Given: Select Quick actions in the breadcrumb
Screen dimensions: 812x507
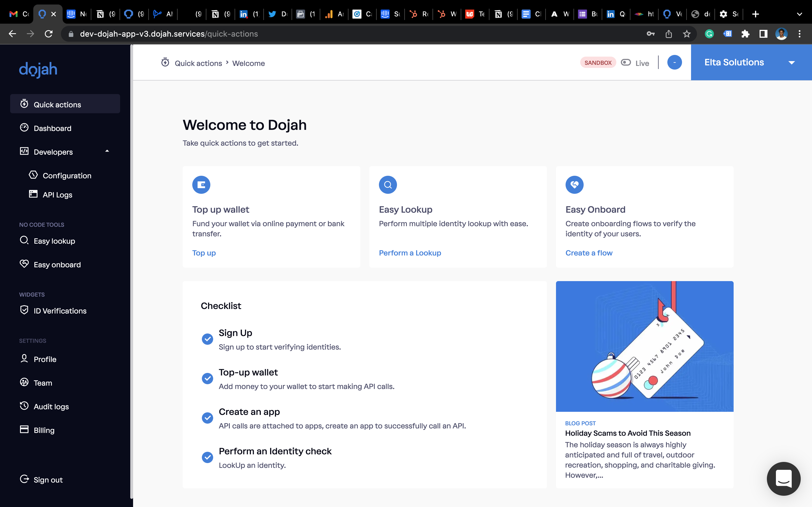Looking at the screenshot, I should (x=198, y=63).
